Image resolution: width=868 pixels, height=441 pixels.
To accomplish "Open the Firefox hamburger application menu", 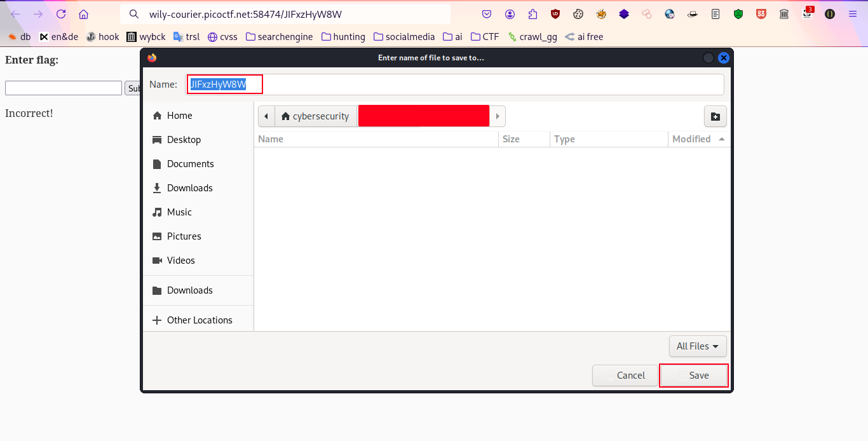I will point(853,14).
